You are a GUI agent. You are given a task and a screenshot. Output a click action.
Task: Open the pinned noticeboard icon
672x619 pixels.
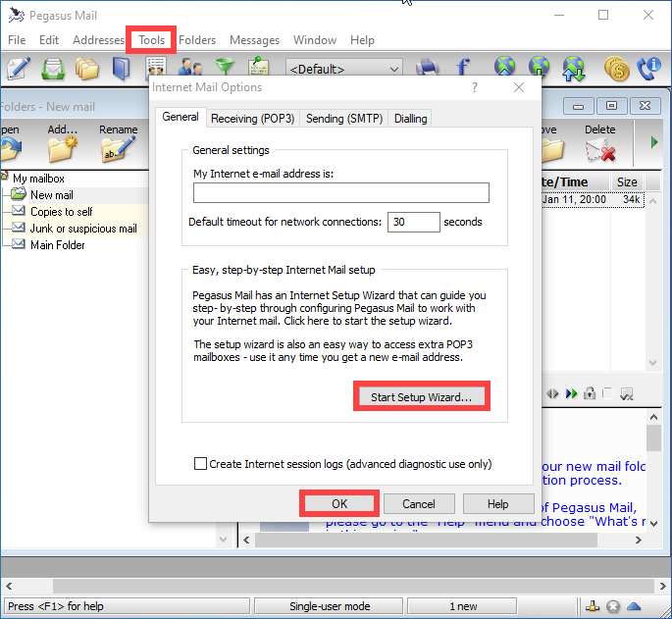tap(258, 66)
